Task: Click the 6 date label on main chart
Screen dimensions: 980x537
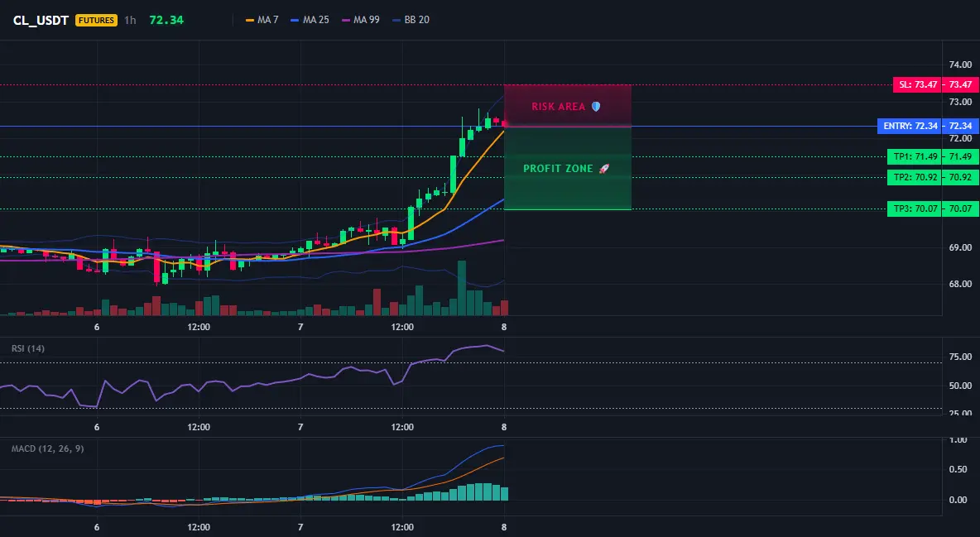Action: point(97,327)
